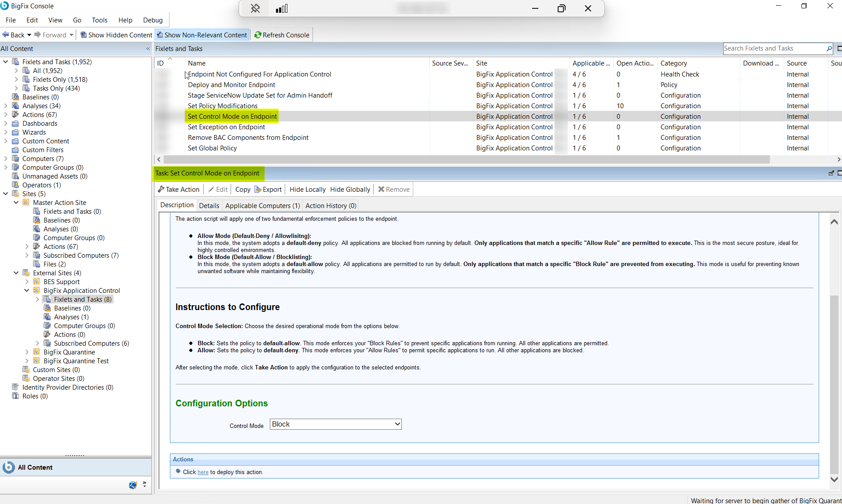Click the Refresh Console button label
The image size is (842, 504).
pyautogui.click(x=286, y=35)
